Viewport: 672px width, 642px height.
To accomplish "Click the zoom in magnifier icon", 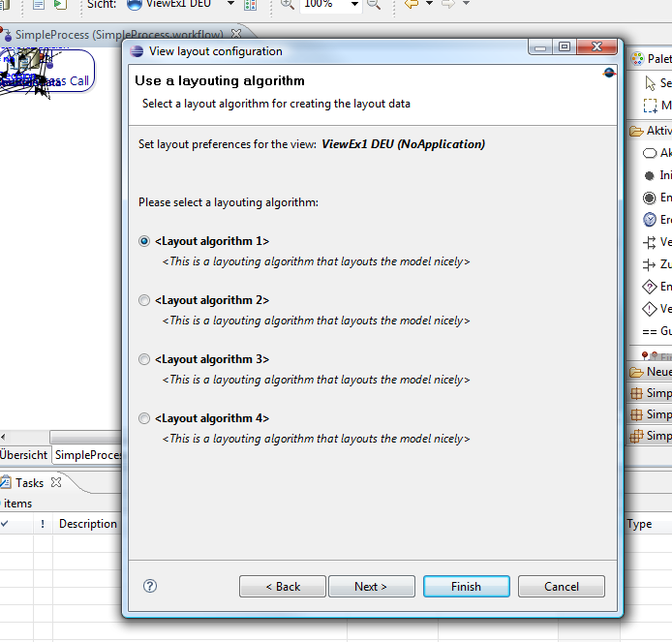I will (x=288, y=4).
